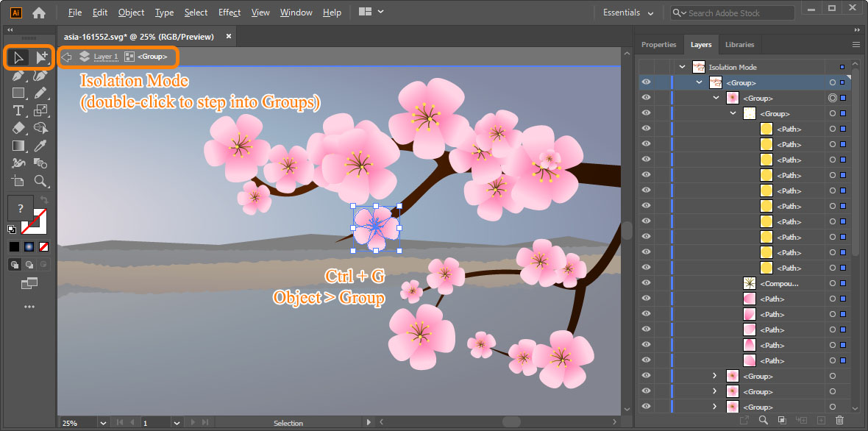Select the Selection tool arrow
This screenshot has height=431, width=868.
18,57
